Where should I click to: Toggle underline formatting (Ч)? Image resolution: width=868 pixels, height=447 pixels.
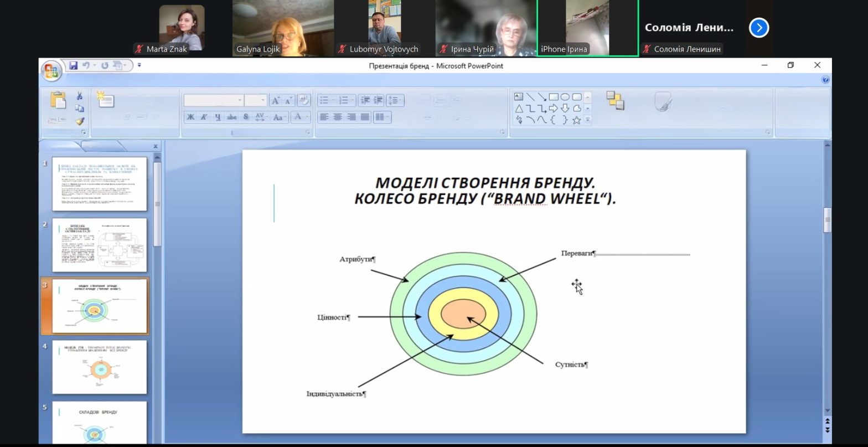218,117
